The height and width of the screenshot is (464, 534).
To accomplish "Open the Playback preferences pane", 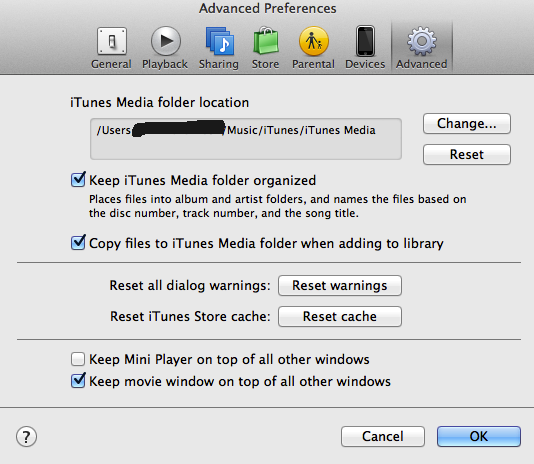I will (x=165, y=48).
